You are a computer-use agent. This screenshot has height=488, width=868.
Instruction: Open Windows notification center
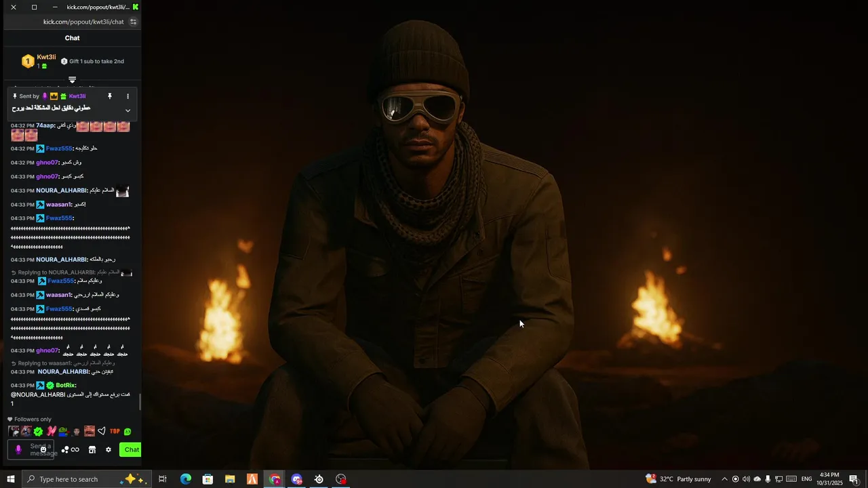tap(854, 479)
